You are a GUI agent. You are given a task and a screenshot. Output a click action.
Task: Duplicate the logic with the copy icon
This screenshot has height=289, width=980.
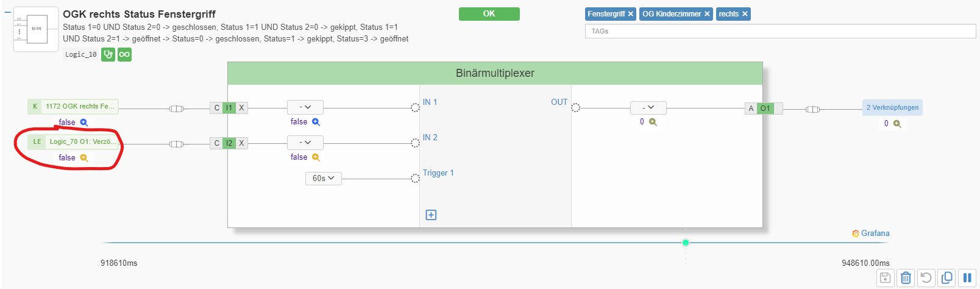947,278
